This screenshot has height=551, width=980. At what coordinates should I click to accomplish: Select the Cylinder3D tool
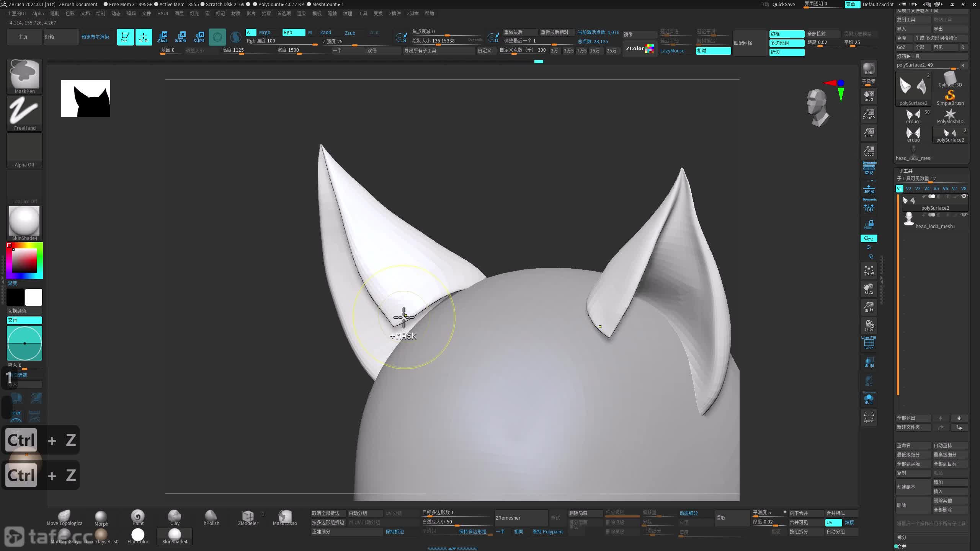(950, 80)
